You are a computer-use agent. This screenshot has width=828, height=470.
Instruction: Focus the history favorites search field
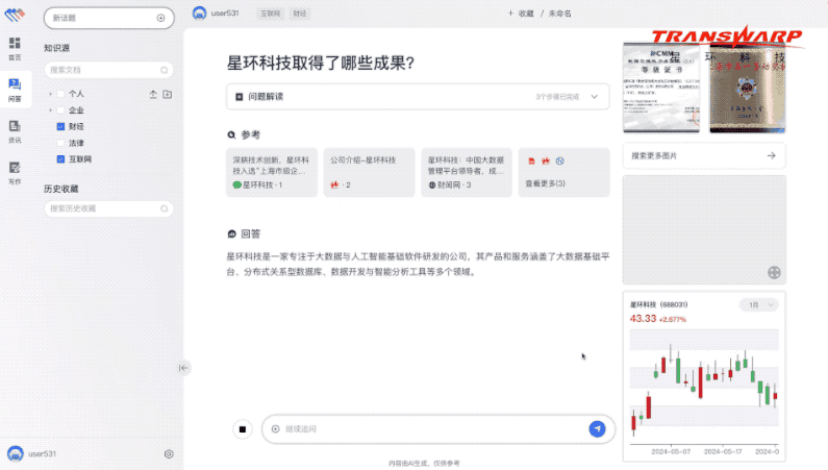pos(109,209)
